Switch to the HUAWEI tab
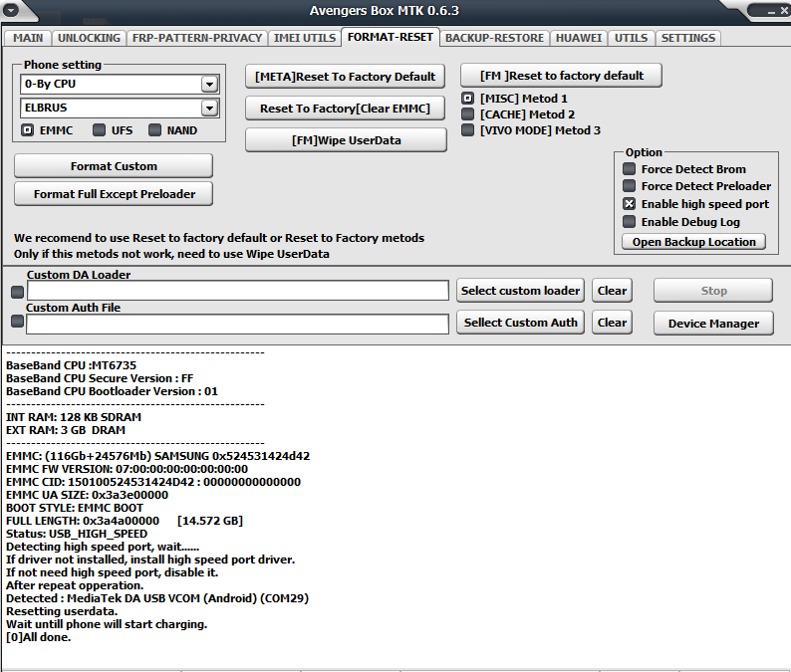Screen dimensions: 791x672 pyautogui.click(x=579, y=38)
